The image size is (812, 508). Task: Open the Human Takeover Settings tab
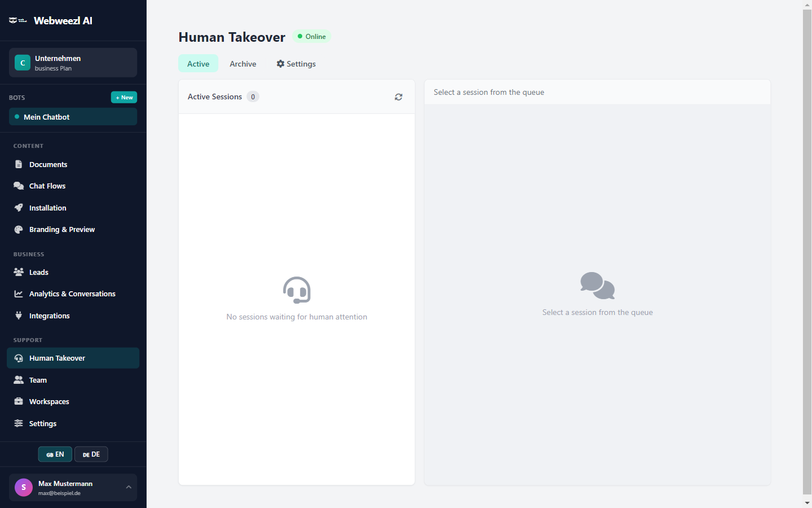click(295, 64)
